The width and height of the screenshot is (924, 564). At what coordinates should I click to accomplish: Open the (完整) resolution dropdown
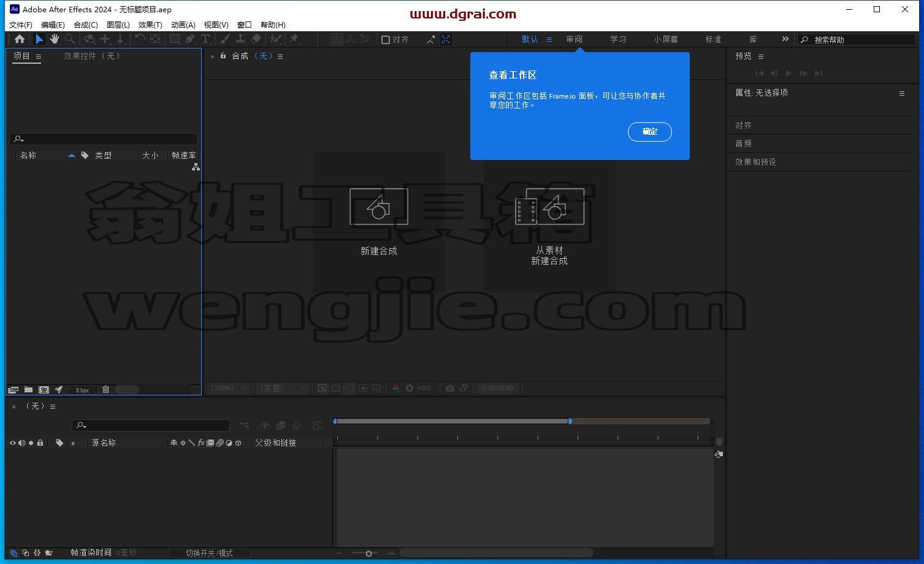(x=282, y=388)
